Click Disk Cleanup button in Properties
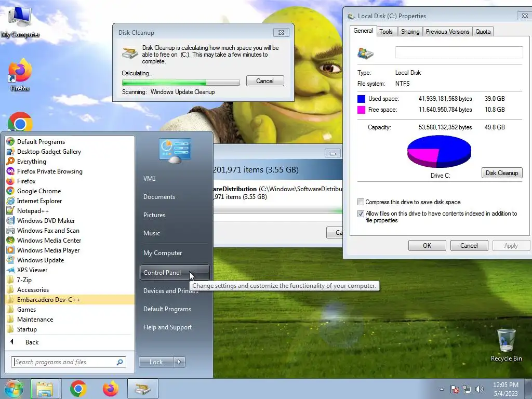Image resolution: width=532 pixels, height=399 pixels. tap(502, 172)
